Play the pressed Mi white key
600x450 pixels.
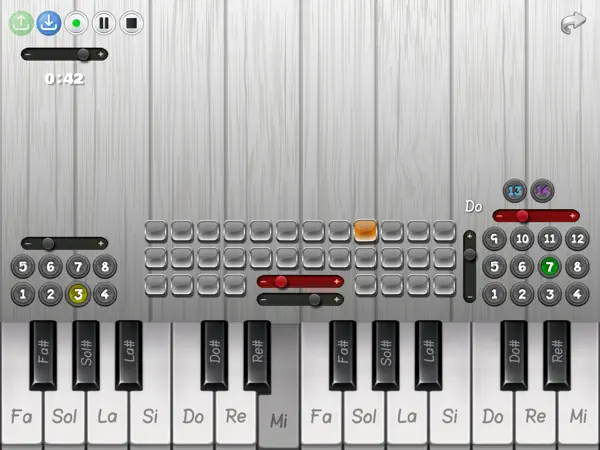point(279,419)
